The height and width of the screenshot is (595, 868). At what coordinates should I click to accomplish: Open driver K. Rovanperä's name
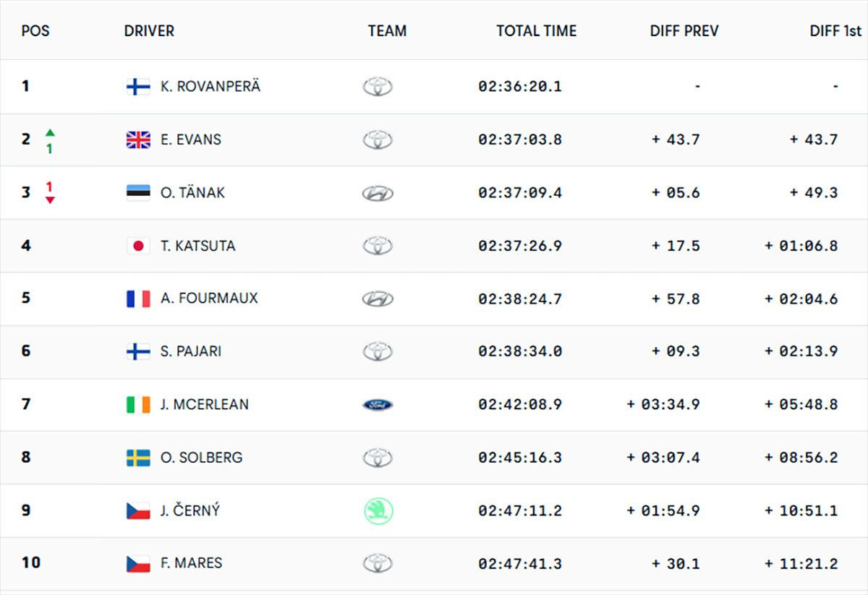210,87
